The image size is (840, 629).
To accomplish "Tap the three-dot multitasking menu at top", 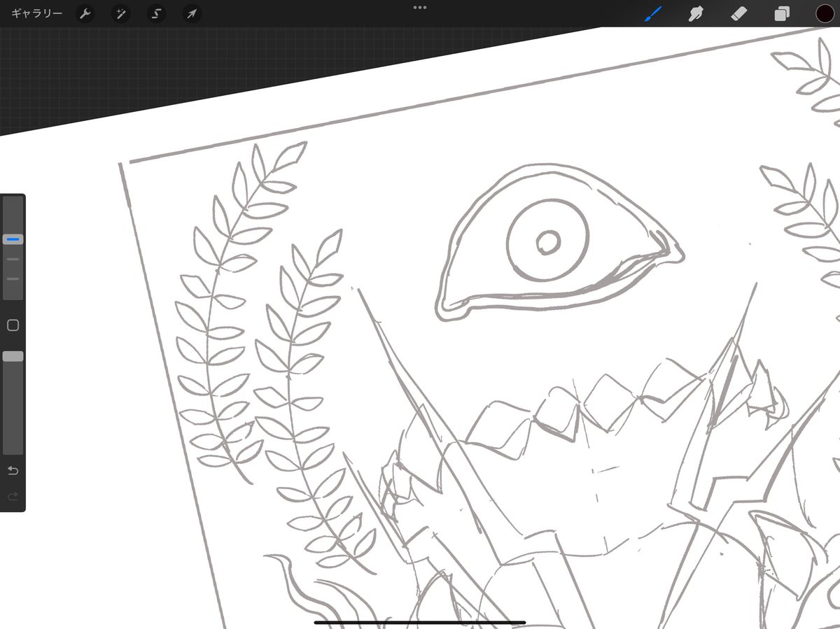I will [420, 7].
